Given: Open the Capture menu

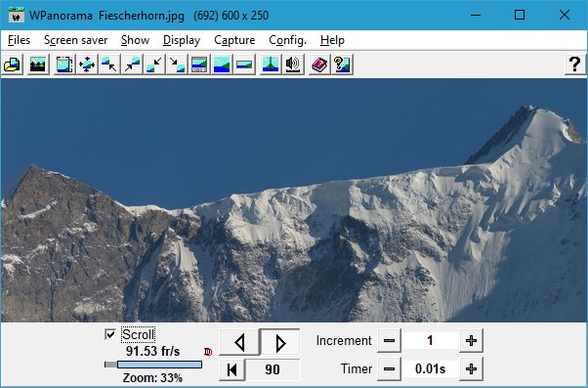Looking at the screenshot, I should coord(234,40).
